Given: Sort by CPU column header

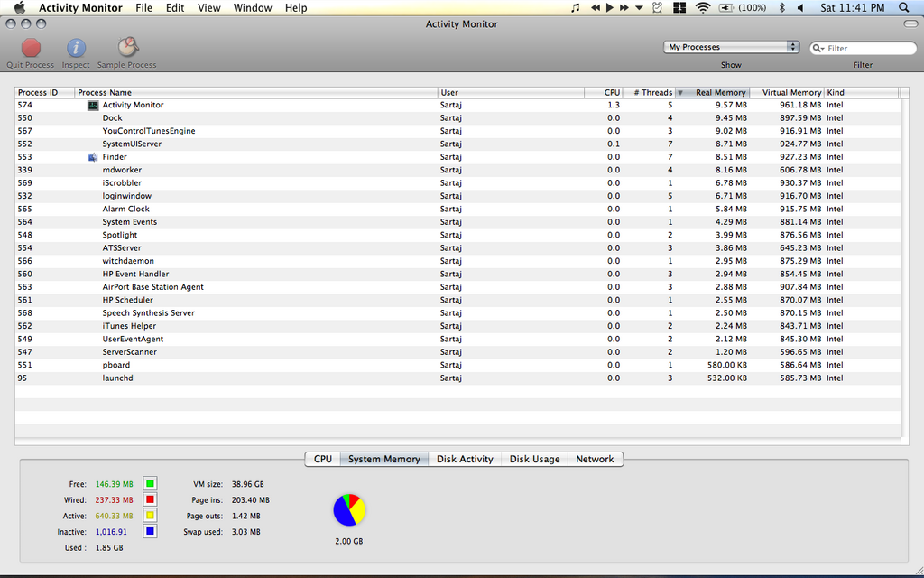Looking at the screenshot, I should 604,93.
